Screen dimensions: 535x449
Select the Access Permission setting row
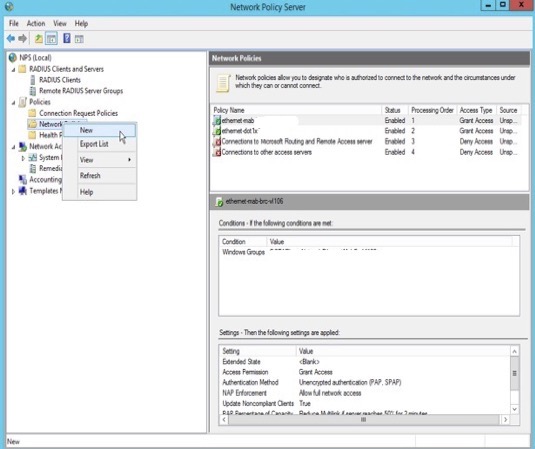364,372
